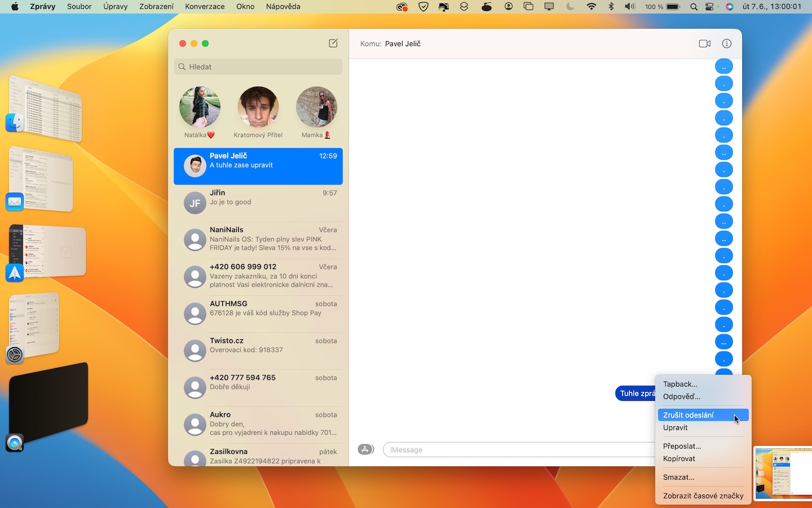Open the hat-shaped menu bar icon
Viewport: 812px width, 508px height.
[486, 7]
